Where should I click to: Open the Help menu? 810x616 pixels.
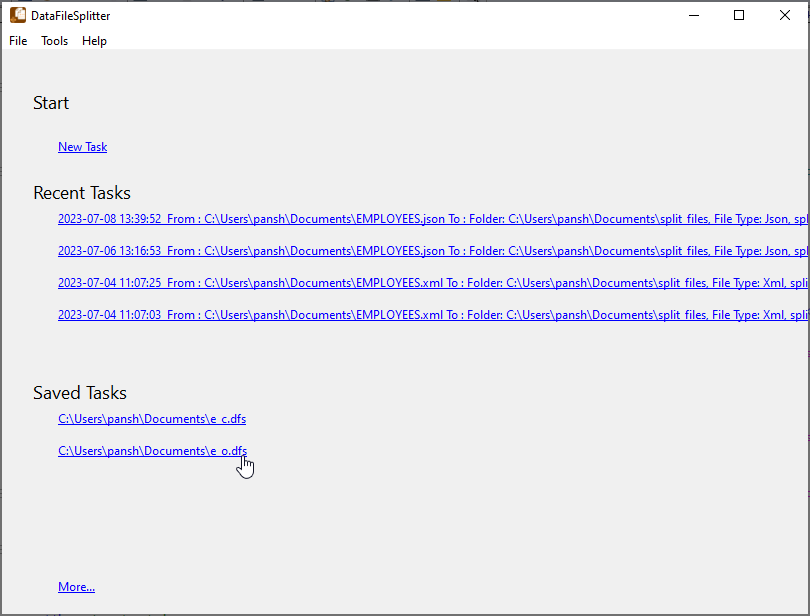(x=94, y=40)
